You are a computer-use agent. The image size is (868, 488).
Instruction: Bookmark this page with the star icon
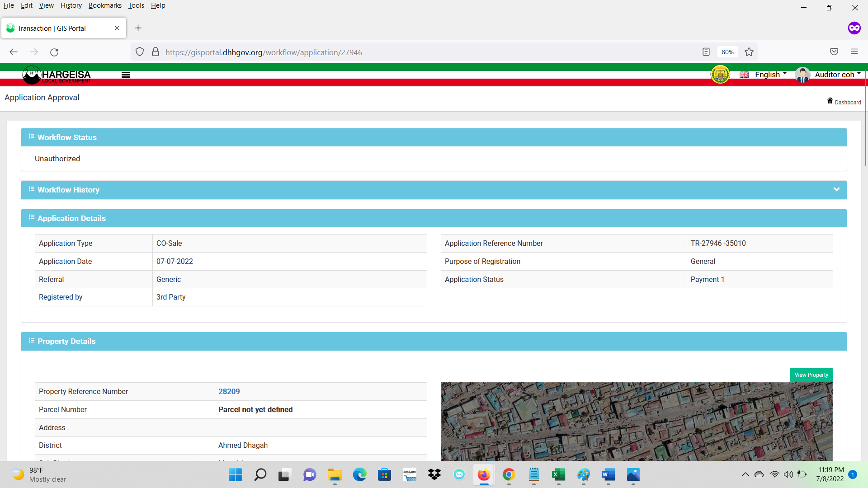(749, 52)
